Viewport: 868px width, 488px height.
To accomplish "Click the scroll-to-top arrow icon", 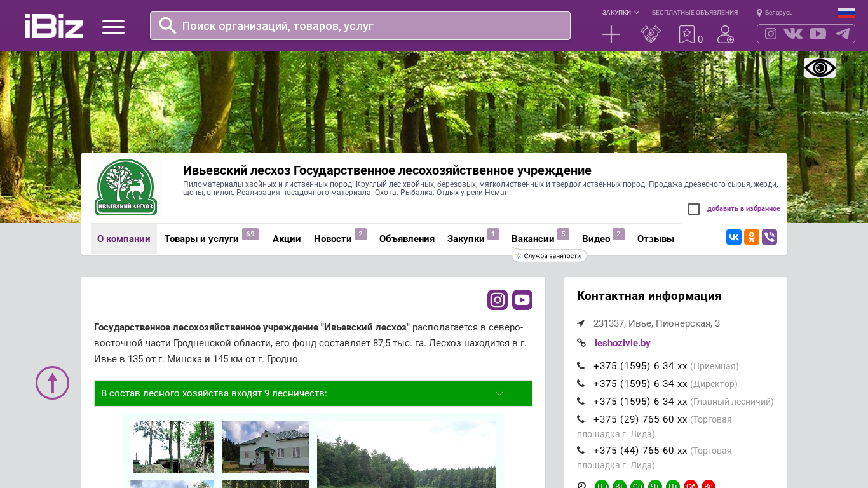I will (x=52, y=383).
